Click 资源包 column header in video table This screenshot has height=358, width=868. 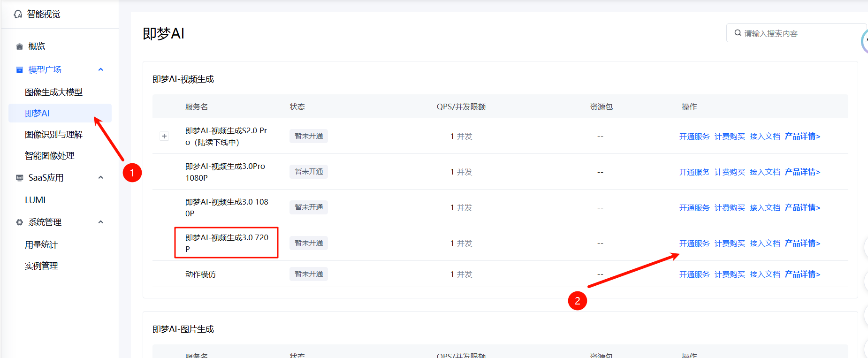[x=602, y=107]
